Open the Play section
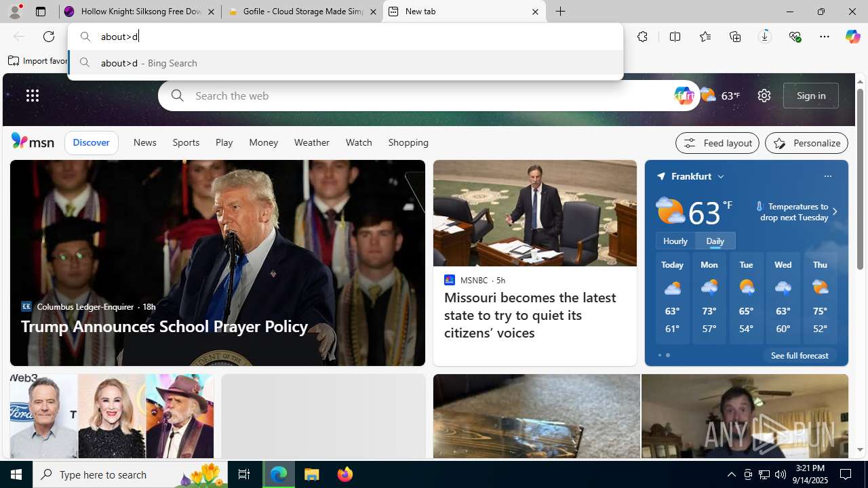The width and height of the screenshot is (868, 488). tap(224, 142)
